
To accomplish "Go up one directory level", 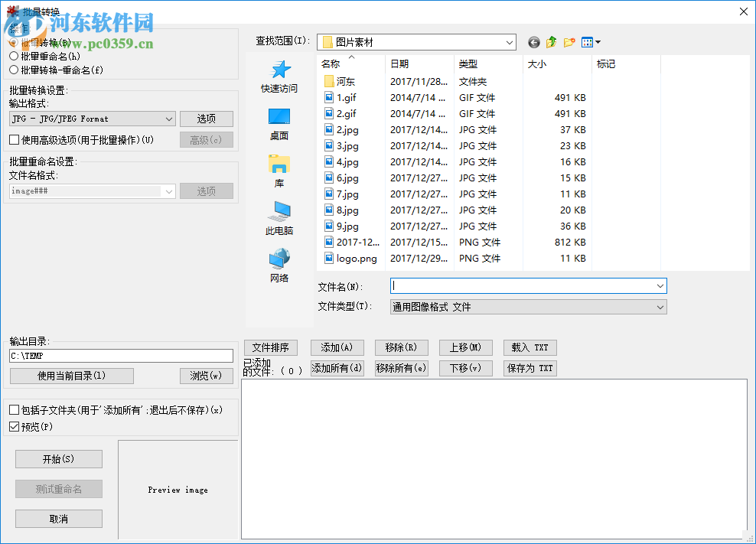I will (x=551, y=42).
